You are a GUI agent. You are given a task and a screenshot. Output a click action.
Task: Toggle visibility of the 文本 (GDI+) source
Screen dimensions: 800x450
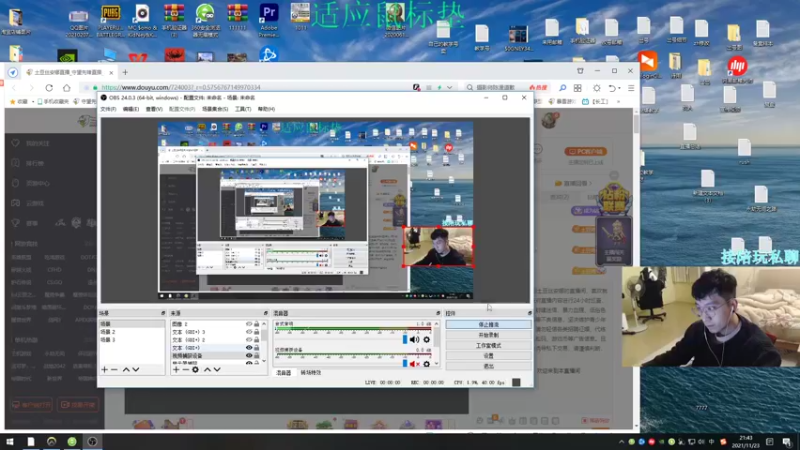249,347
